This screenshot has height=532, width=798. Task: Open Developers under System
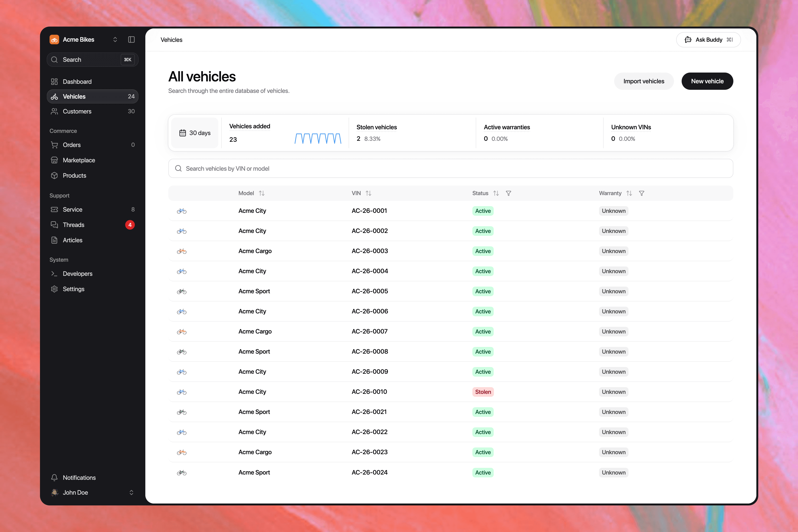(92, 273)
